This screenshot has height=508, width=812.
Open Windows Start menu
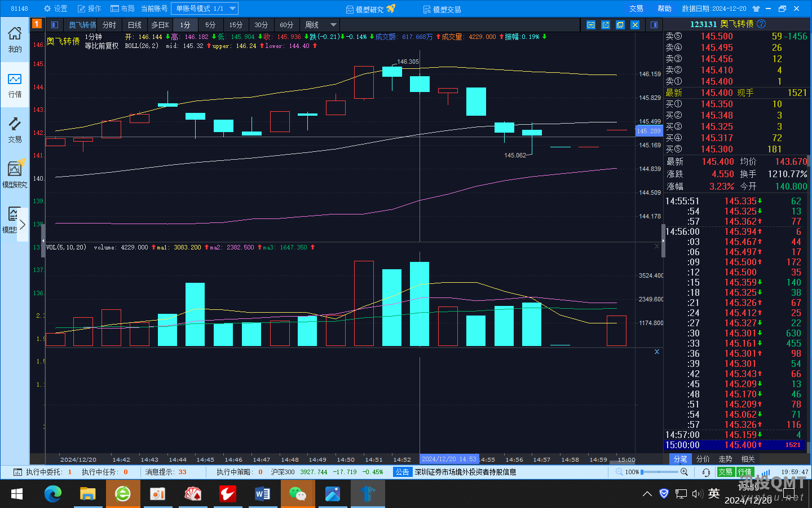(x=16, y=494)
